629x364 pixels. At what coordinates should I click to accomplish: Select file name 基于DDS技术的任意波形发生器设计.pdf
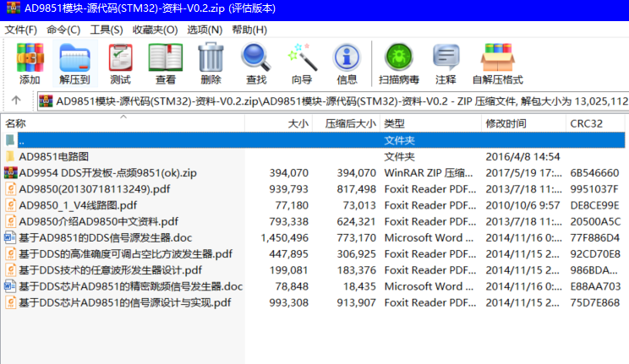110,270
